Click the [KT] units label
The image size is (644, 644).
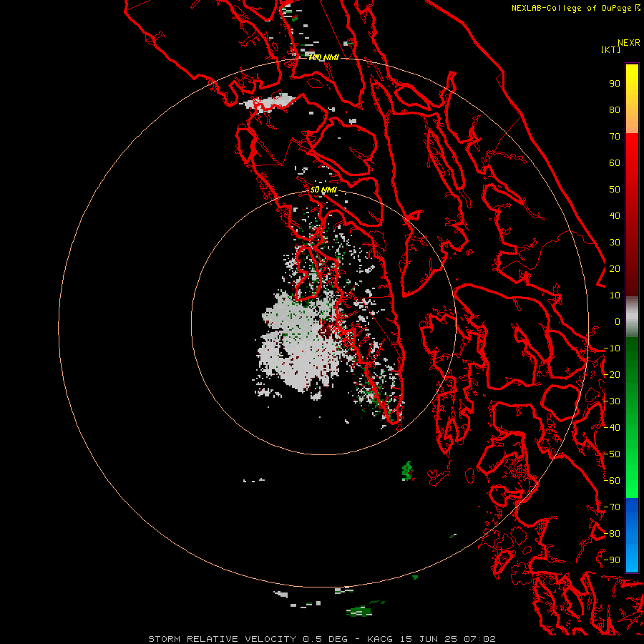610,49
